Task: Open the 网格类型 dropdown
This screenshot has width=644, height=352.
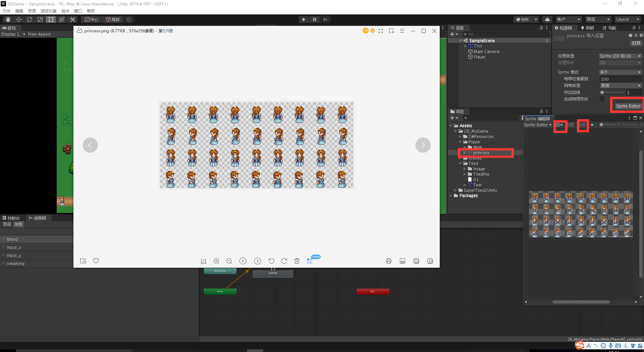Action: click(x=620, y=86)
